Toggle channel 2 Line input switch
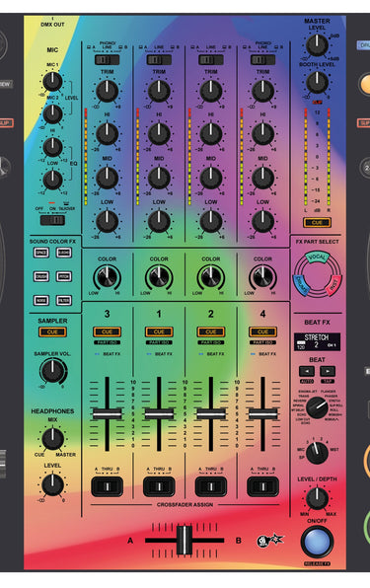370x588 pixels. pos(211,59)
